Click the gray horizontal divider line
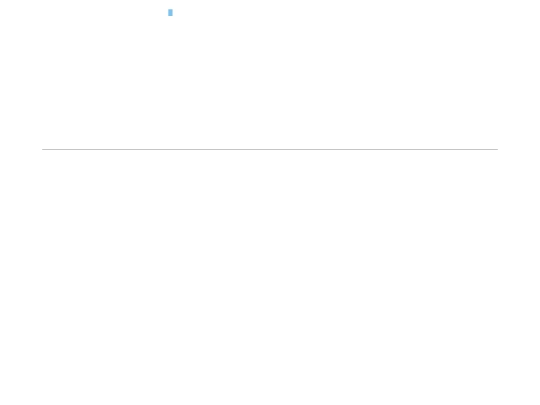540x405 pixels. [x=270, y=149]
